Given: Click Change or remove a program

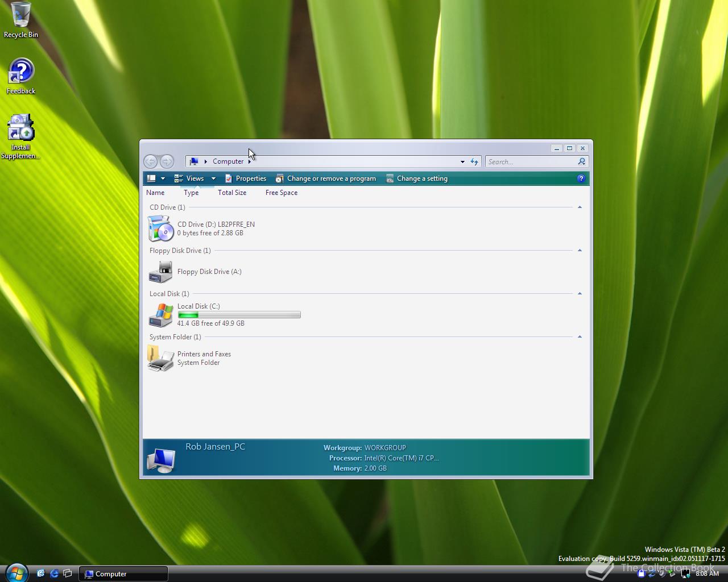Looking at the screenshot, I should tap(326, 178).
